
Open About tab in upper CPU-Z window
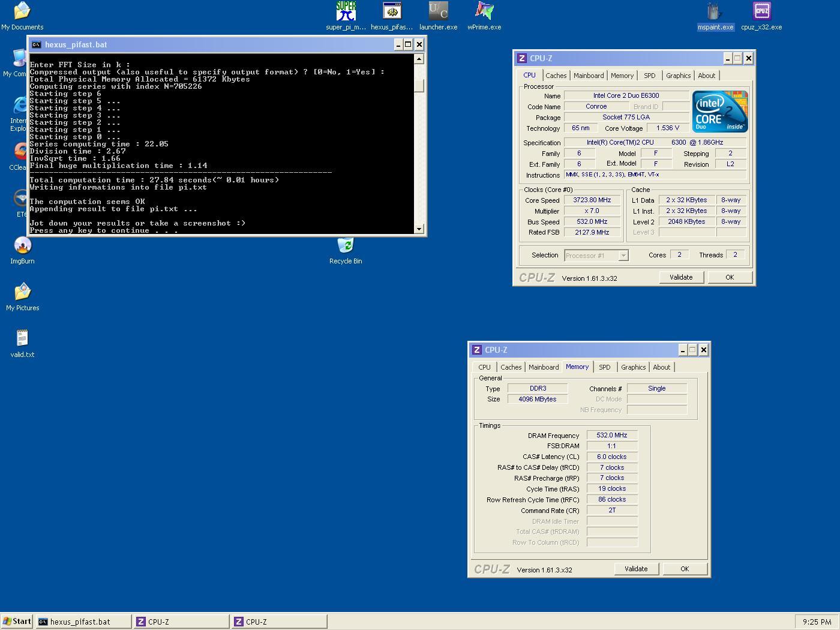point(707,76)
